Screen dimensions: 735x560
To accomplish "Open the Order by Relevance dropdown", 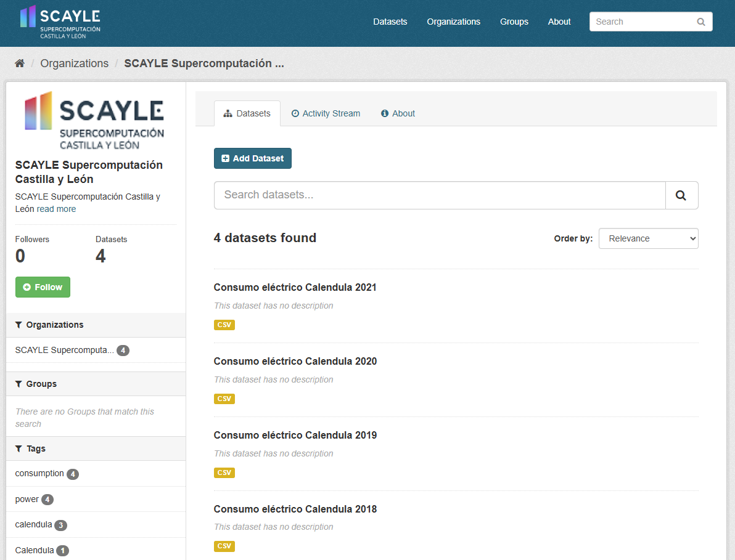I will pyautogui.click(x=648, y=239).
